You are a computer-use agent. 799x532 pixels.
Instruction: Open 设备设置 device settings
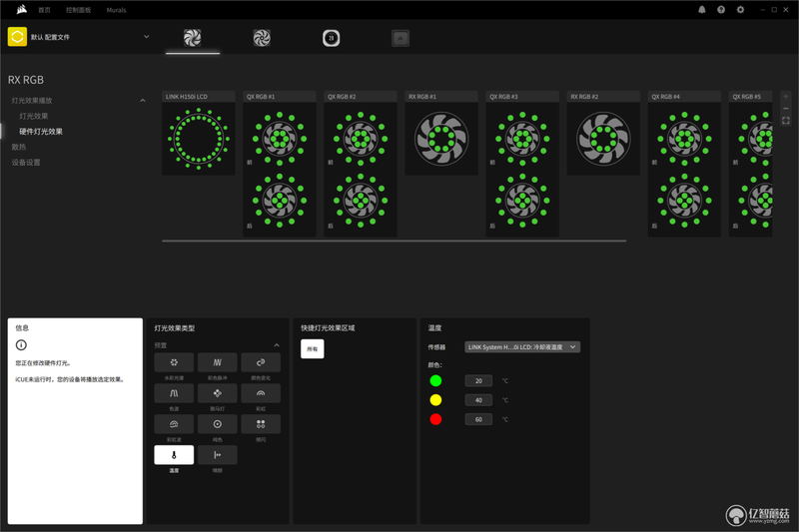pos(26,163)
